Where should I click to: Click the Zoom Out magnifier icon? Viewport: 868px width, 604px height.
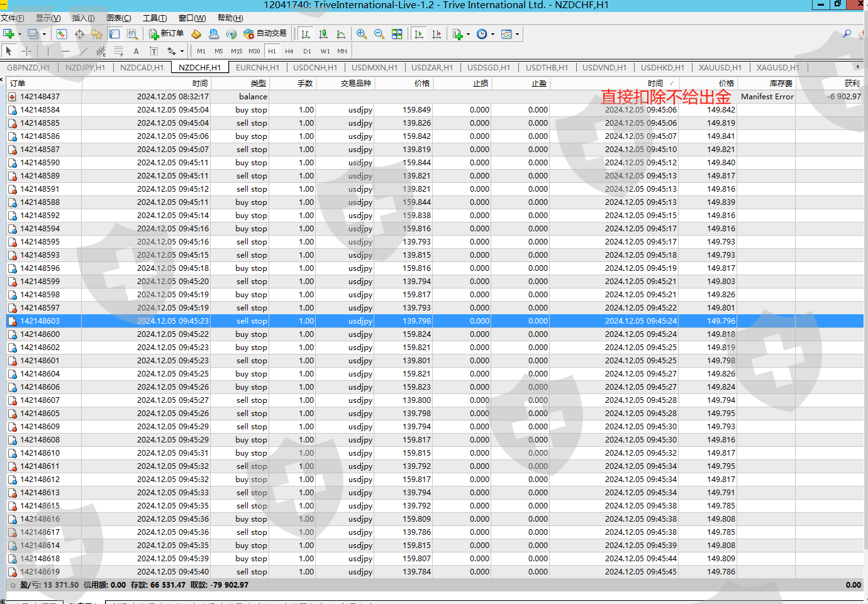coord(379,34)
